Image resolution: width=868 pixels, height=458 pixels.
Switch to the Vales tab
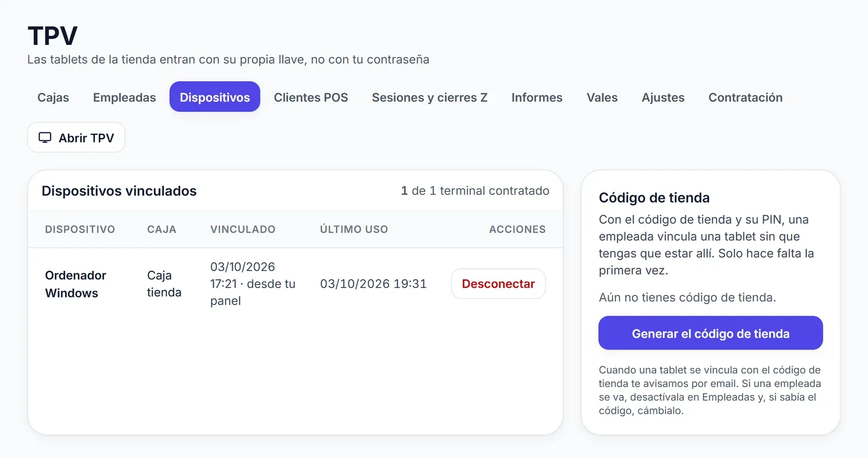click(x=602, y=97)
